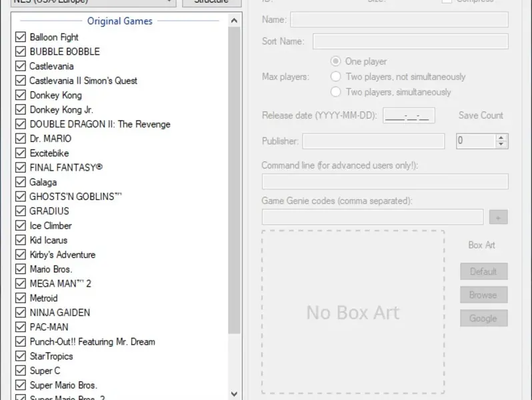The image size is (532, 400).
Task: Click into the Name field
Action: tap(399, 19)
